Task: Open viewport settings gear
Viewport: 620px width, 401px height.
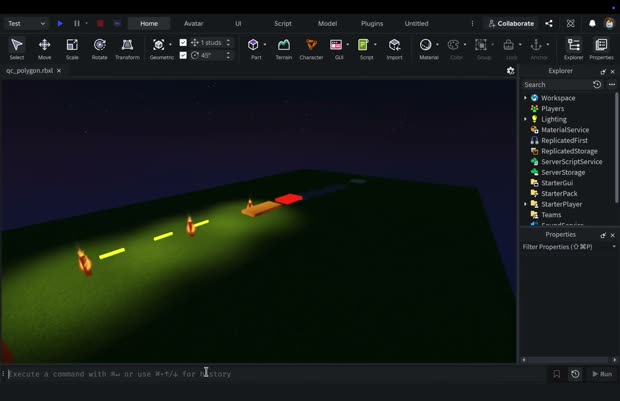Action: 510,71
